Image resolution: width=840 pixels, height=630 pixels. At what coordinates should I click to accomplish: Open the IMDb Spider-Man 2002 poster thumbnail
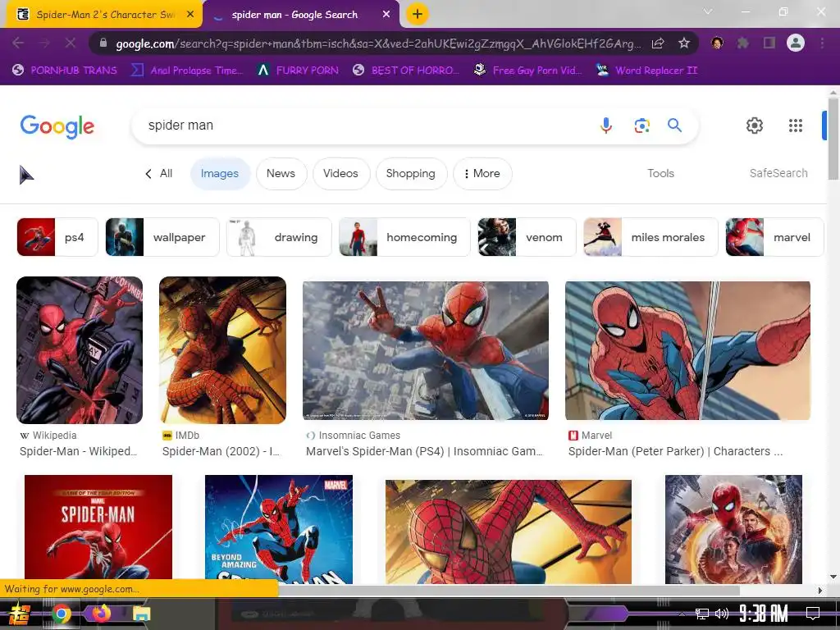(223, 350)
